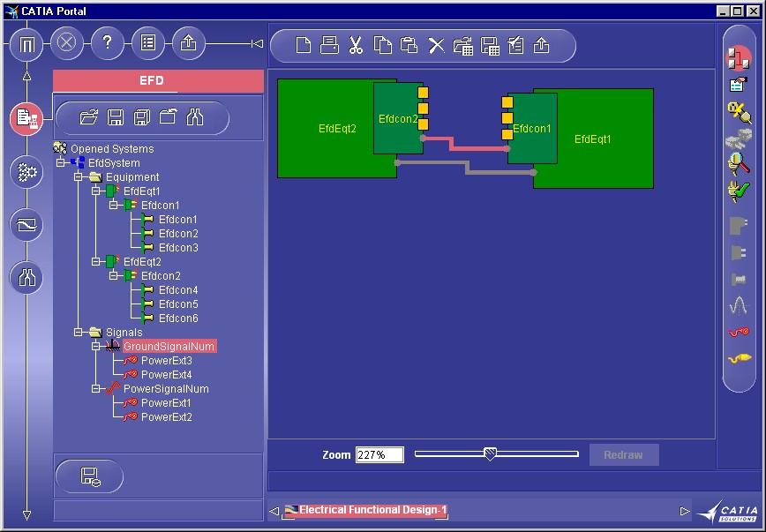The image size is (766, 532).
Task: Click the skip-to-end arrow after the portal icons
Action: 258,44
